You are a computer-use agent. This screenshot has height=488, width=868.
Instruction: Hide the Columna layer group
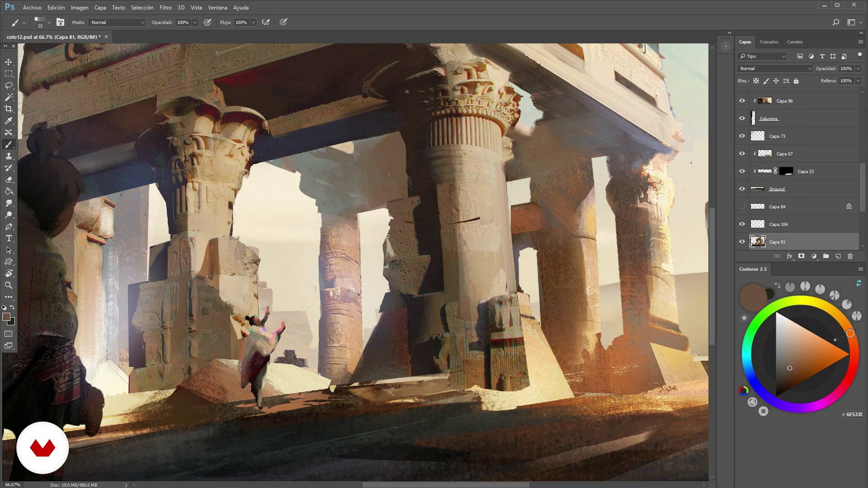pos(742,118)
